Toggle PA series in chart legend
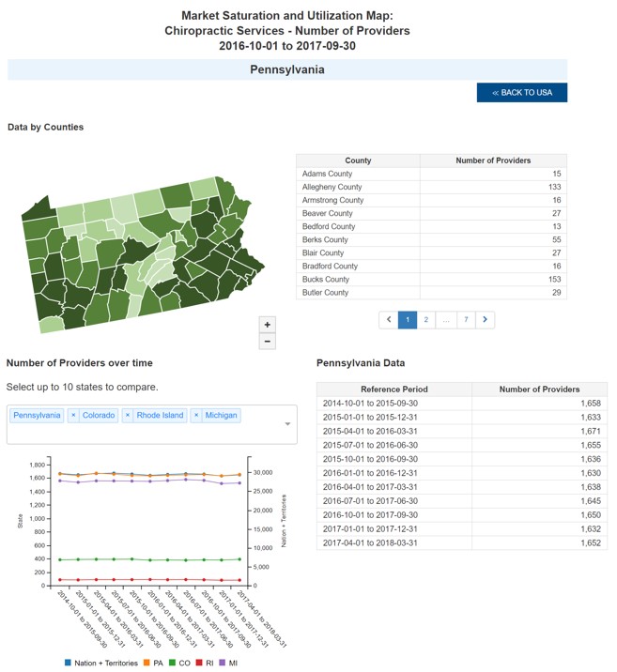617x672 pixels. click(154, 663)
